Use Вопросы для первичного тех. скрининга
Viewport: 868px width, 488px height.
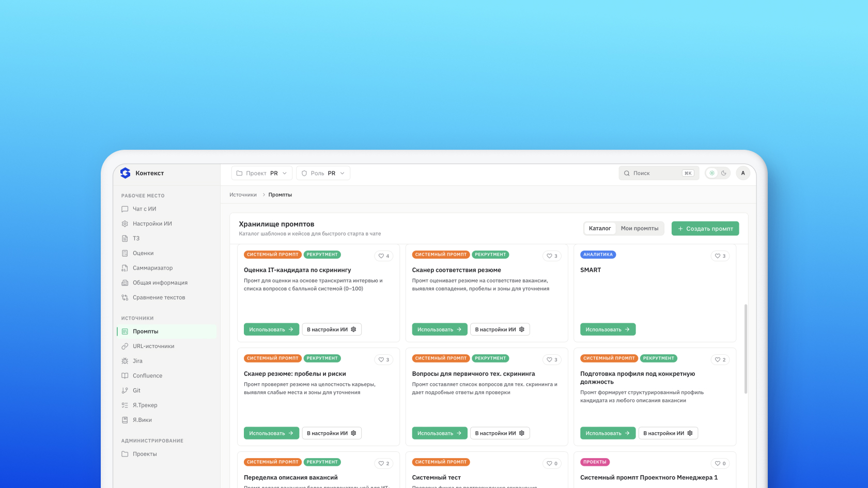click(440, 433)
